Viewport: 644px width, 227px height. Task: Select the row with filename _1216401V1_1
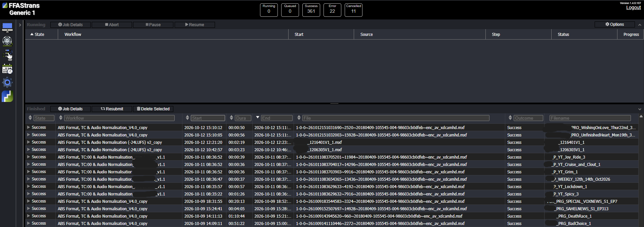[332, 142]
